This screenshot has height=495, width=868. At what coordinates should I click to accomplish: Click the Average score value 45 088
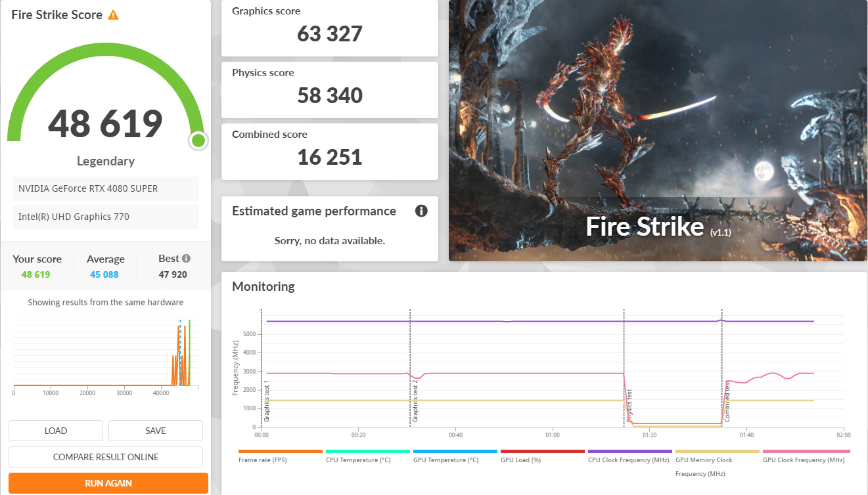pos(104,274)
